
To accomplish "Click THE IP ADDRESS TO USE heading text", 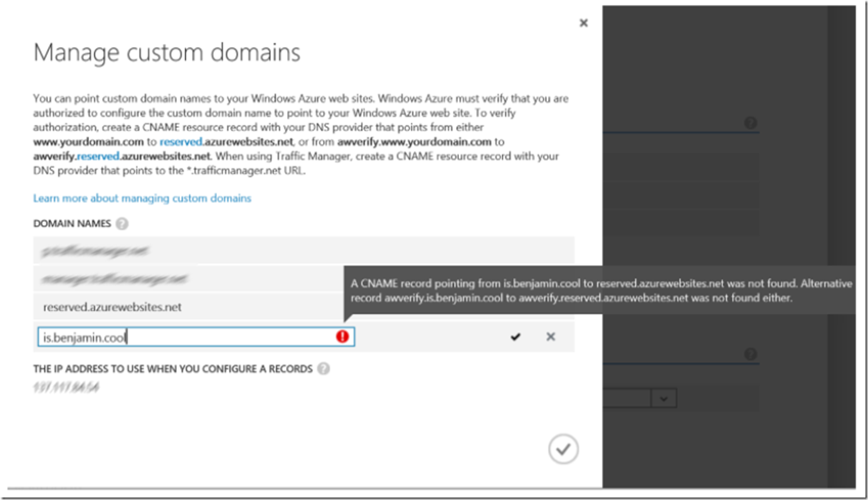I will 172,369.
